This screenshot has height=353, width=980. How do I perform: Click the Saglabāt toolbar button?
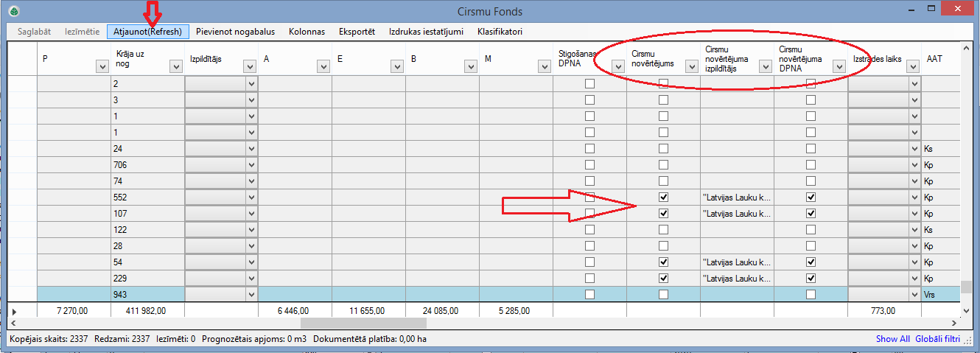point(35,32)
